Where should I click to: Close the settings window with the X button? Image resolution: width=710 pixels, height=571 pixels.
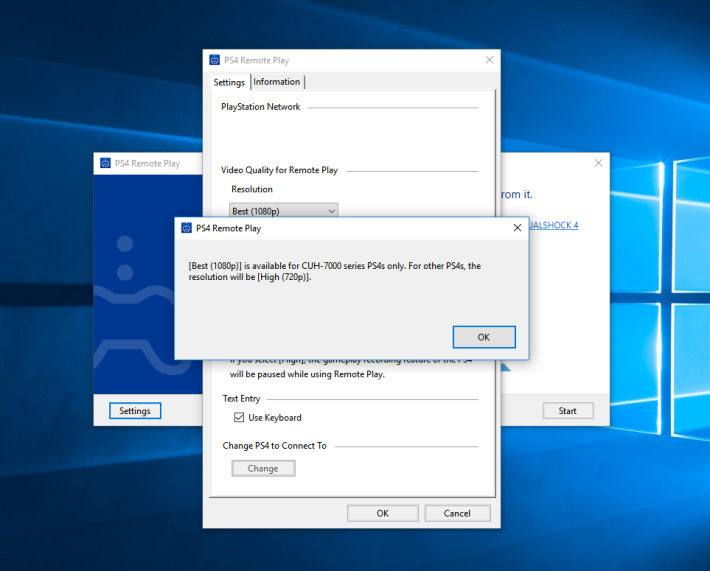tap(489, 60)
